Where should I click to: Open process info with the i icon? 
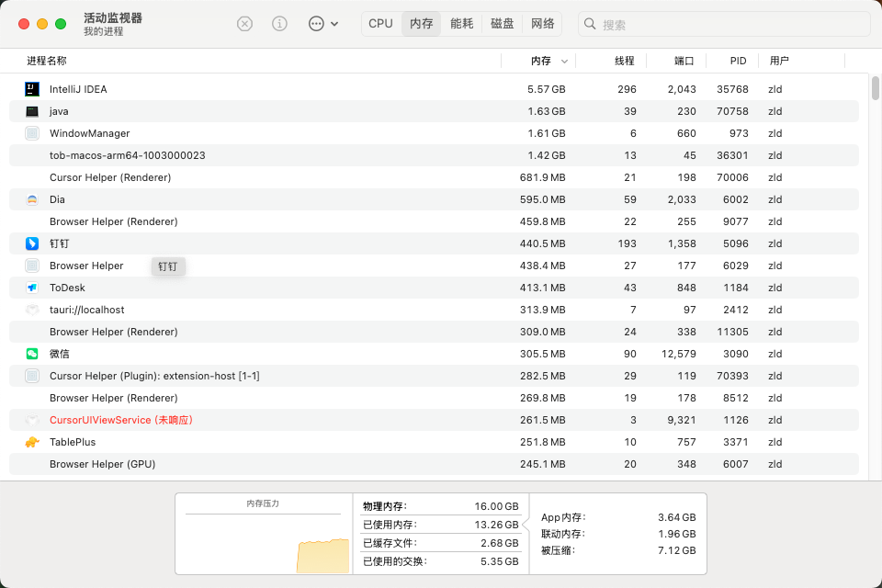[279, 24]
